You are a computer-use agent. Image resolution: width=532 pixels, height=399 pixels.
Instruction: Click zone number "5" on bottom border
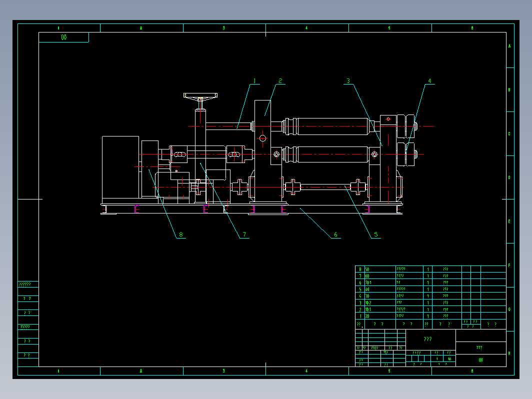click(x=389, y=371)
